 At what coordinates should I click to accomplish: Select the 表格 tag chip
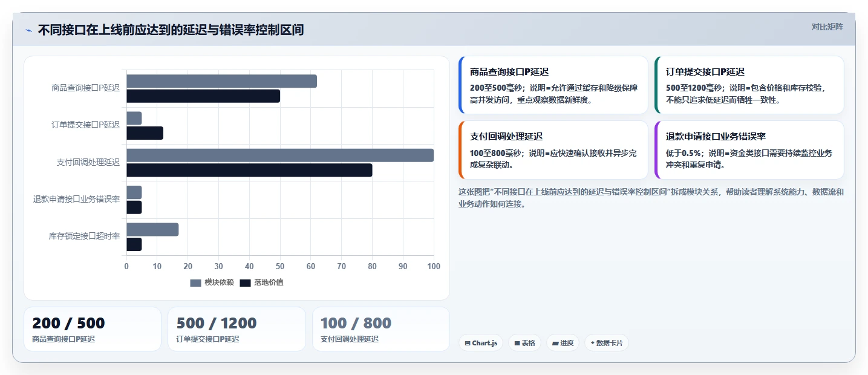pyautogui.click(x=524, y=343)
